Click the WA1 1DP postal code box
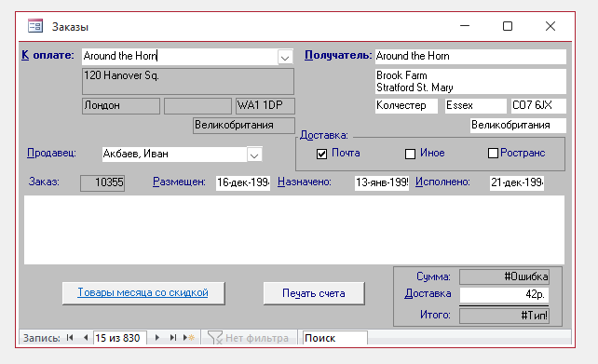Viewport: 598px width, 364px height. 265,105
